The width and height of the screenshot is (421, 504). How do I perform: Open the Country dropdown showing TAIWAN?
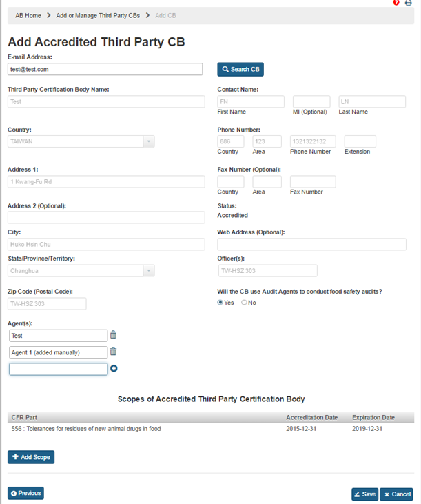click(148, 141)
